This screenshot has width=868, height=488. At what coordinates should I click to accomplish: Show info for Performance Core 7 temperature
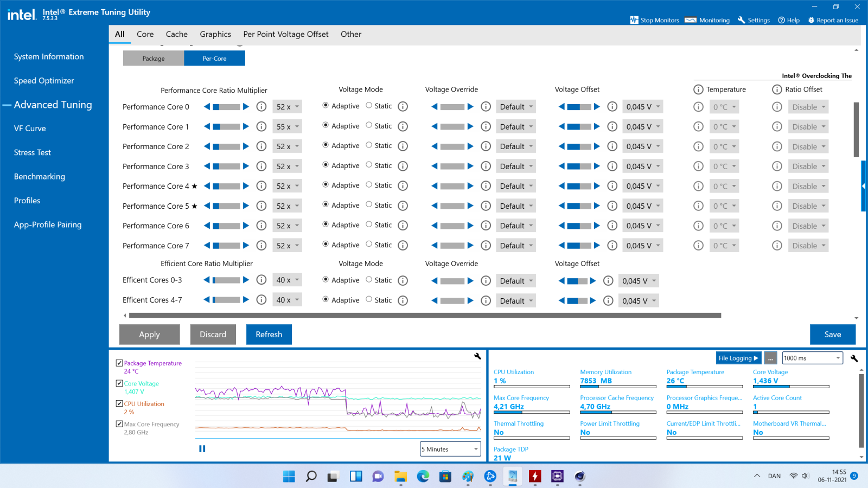point(699,246)
